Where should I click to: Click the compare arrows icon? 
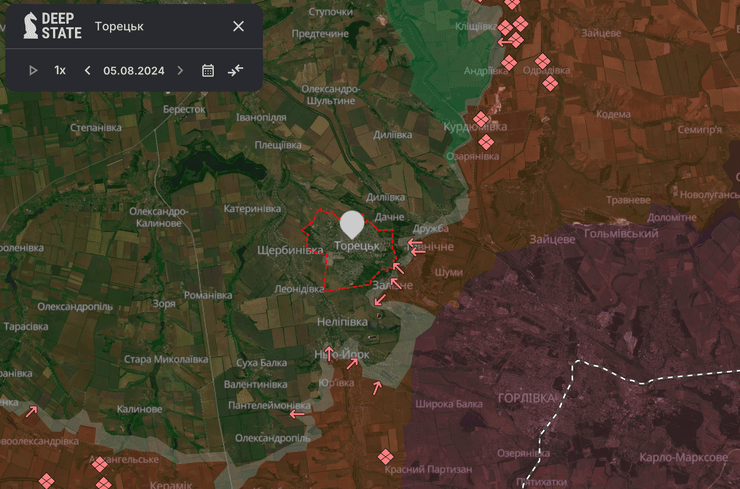pos(235,70)
